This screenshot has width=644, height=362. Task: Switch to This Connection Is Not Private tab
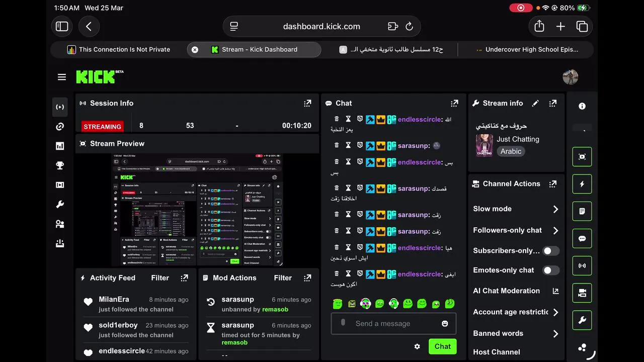coord(119,49)
